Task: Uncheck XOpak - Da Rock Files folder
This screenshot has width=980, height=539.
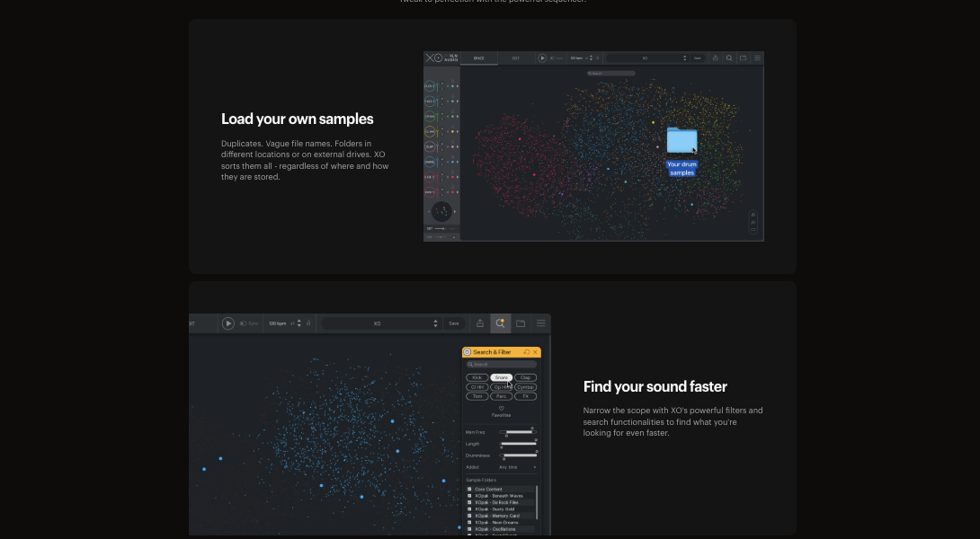Action: (469, 502)
